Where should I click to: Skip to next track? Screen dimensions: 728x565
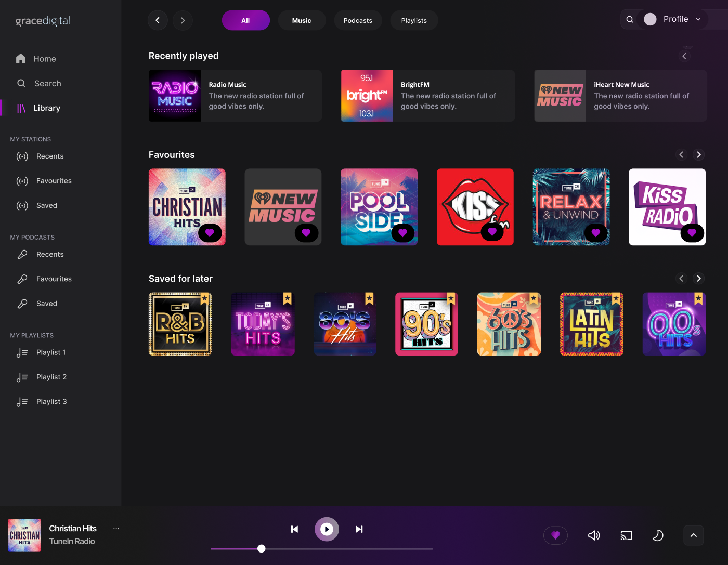click(359, 529)
